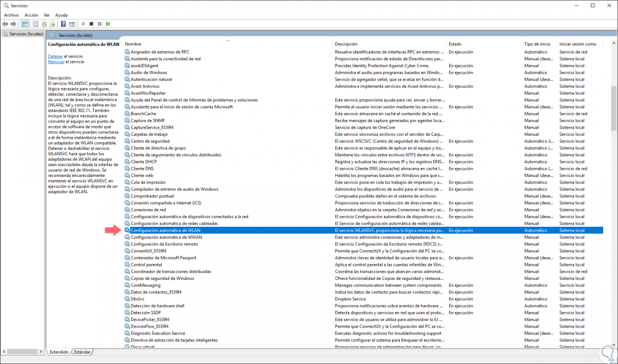Click the Refresh toolbar icon
This screenshot has height=364, width=618.
44,24
